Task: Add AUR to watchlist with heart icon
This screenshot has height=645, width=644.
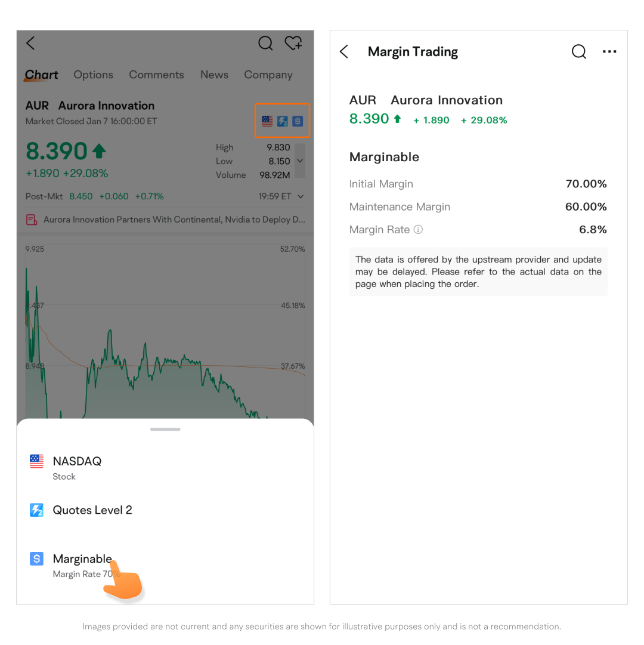Action: (293, 43)
